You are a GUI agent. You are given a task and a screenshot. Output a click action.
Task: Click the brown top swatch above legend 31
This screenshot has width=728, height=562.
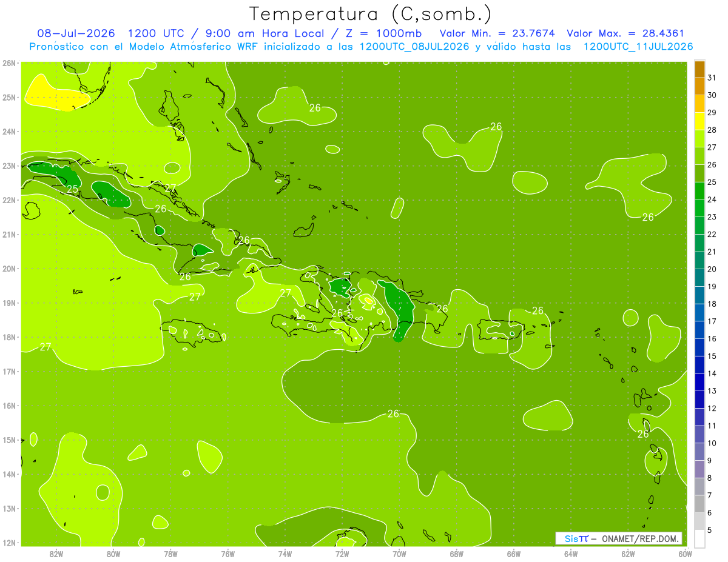click(x=699, y=69)
